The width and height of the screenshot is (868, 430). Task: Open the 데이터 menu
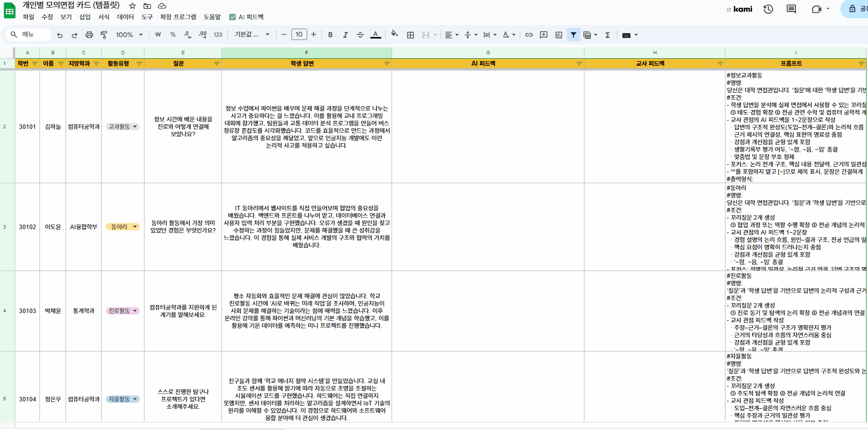125,17
